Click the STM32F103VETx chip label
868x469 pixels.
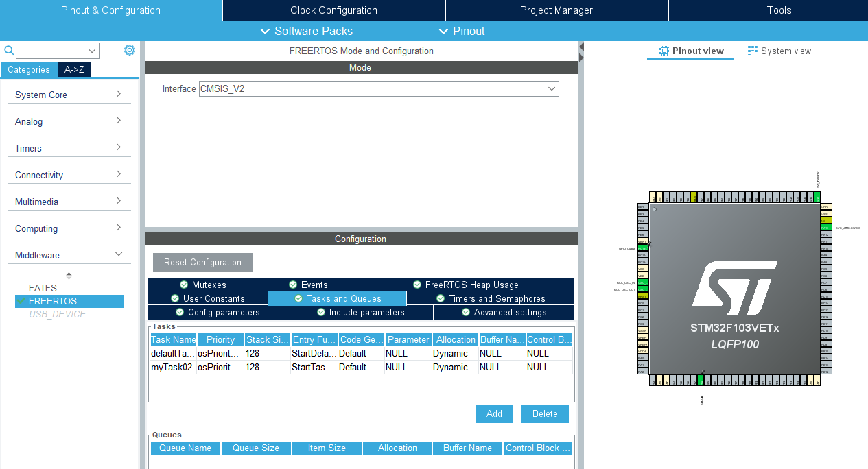[734, 328]
